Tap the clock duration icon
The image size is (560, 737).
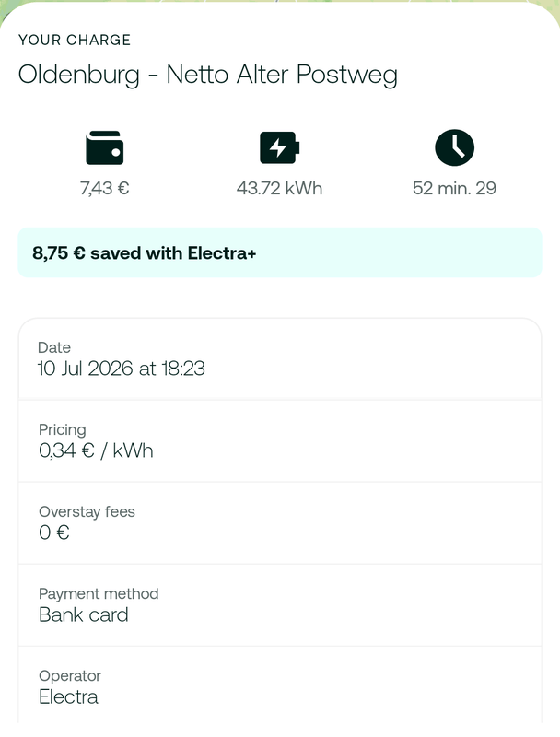point(454,147)
